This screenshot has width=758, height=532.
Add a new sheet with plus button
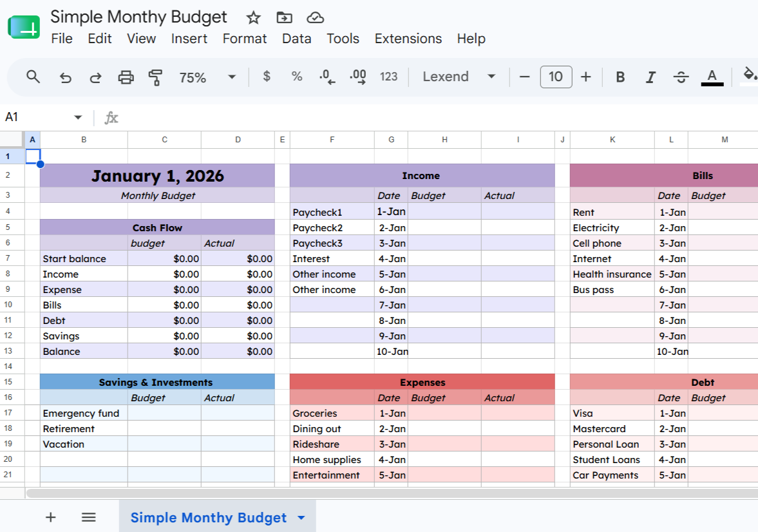click(50, 517)
